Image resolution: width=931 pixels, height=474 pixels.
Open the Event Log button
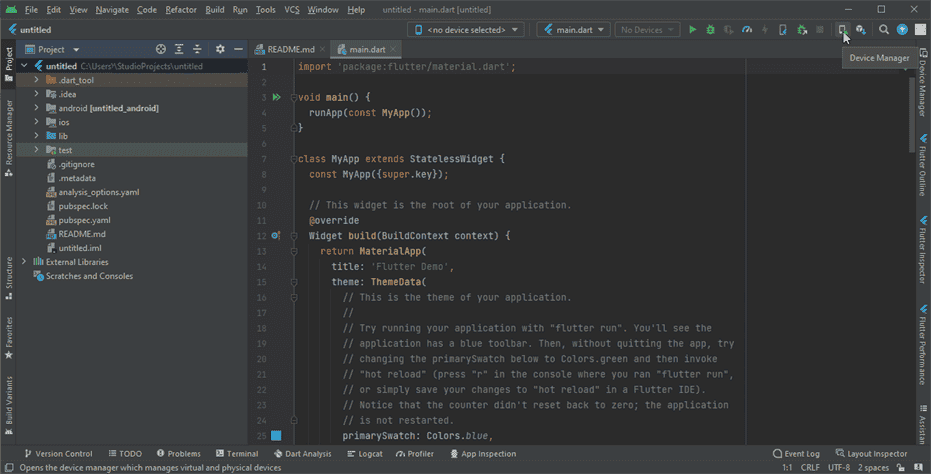coord(796,454)
